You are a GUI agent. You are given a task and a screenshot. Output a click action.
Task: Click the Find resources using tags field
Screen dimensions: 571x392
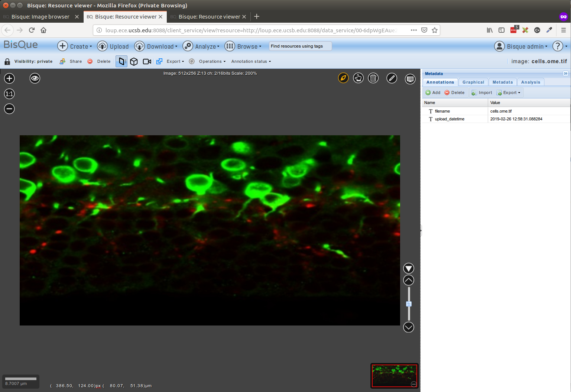pyautogui.click(x=300, y=46)
